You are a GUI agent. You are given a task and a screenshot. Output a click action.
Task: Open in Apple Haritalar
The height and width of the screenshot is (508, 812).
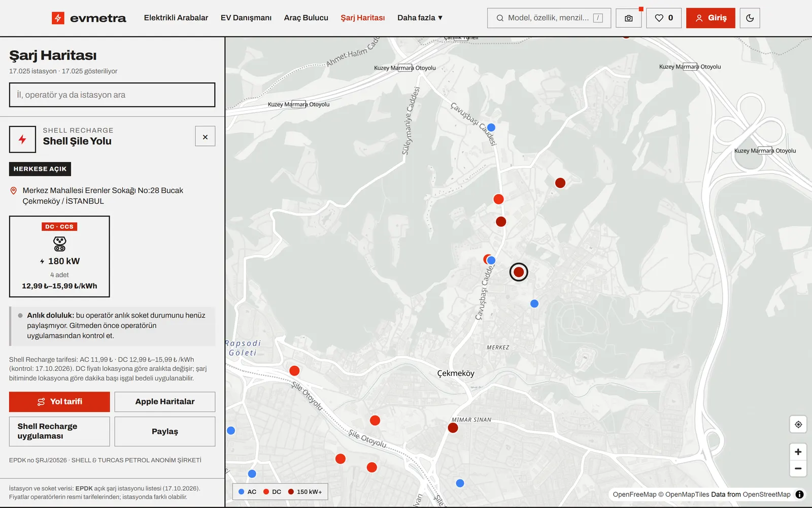tap(165, 402)
